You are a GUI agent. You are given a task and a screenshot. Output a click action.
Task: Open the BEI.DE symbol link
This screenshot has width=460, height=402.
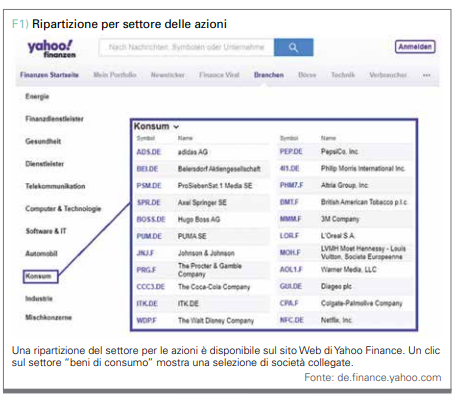pyautogui.click(x=147, y=169)
